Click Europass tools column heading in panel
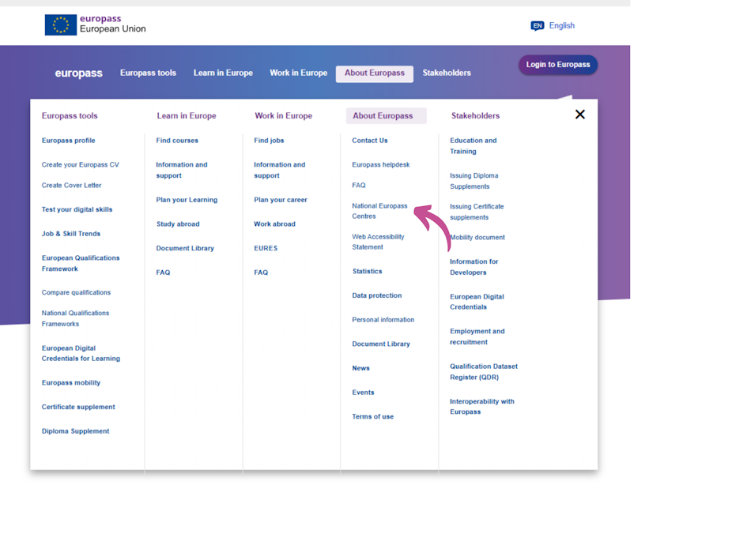This screenshot has height=560, width=747. [x=70, y=116]
